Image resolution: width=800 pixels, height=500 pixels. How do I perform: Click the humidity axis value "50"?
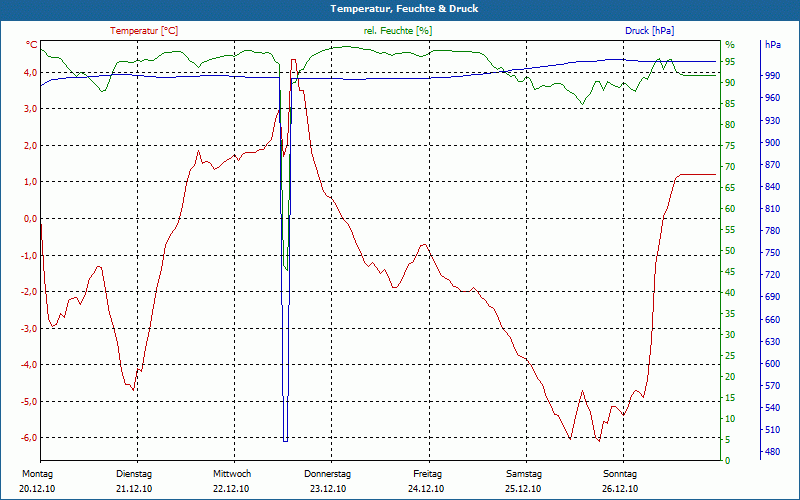730,251
